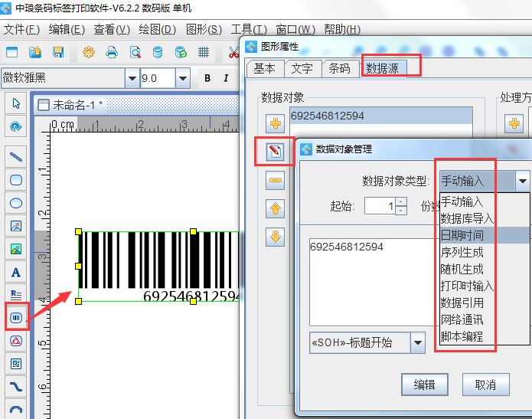Open the 窗口(W) menu

(x=295, y=30)
